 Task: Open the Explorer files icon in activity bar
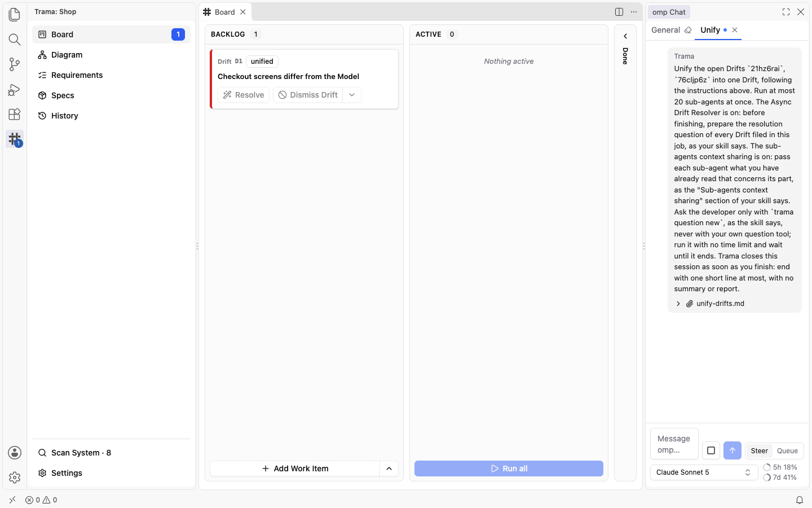pyautogui.click(x=15, y=15)
